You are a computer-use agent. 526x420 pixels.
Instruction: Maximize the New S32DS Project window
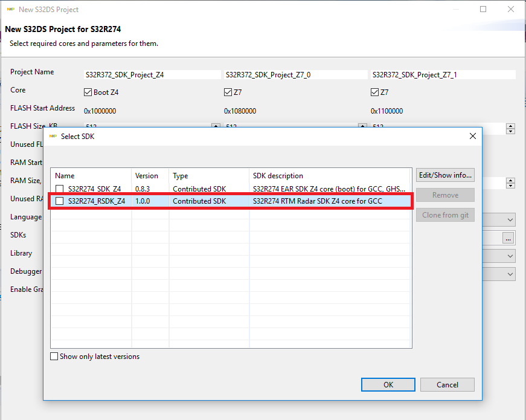(x=483, y=10)
